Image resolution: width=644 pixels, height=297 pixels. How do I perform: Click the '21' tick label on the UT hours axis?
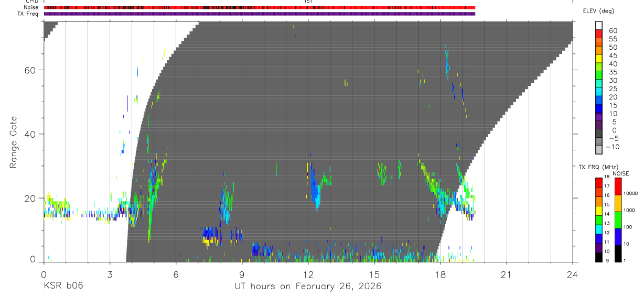(506, 274)
